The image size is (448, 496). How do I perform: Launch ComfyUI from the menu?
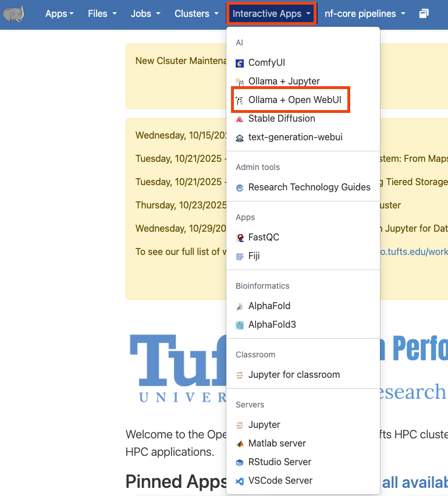303,63
